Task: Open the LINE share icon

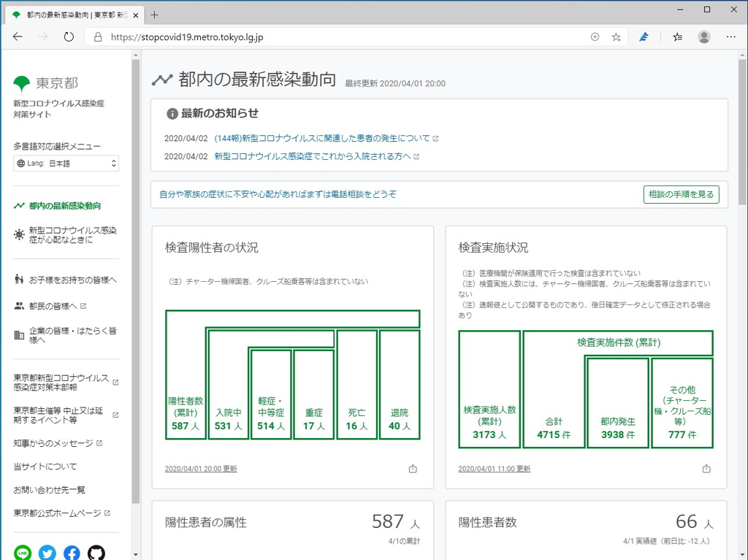Action: coord(23,553)
